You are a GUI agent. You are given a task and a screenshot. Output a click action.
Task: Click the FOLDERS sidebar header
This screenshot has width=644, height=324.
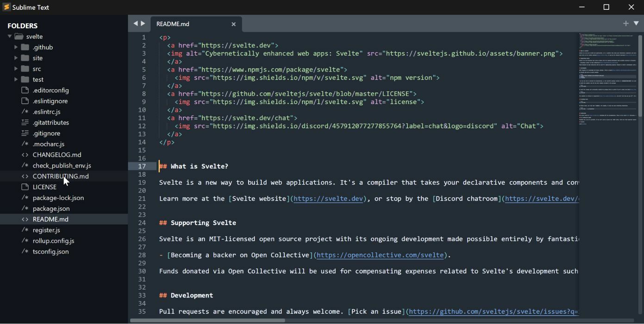[x=23, y=26]
